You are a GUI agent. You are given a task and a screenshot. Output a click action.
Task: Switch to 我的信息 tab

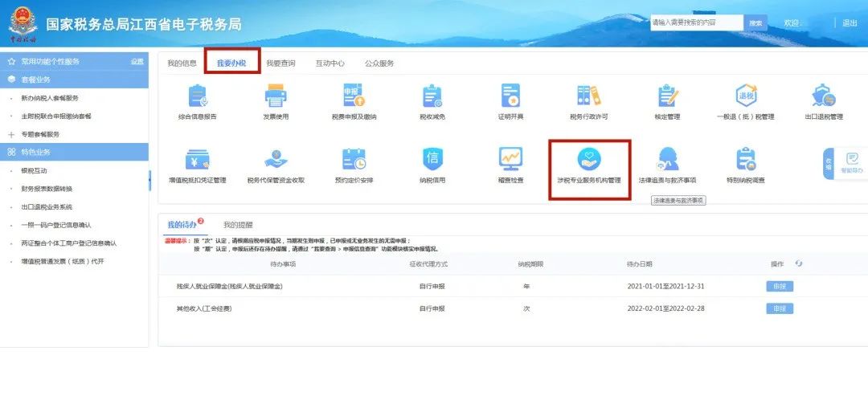click(182, 63)
